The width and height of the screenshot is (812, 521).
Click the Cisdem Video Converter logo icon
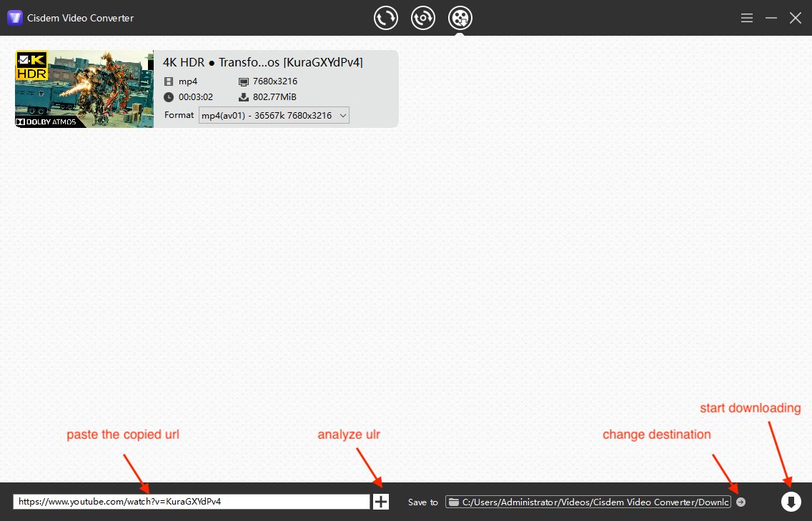[15, 18]
